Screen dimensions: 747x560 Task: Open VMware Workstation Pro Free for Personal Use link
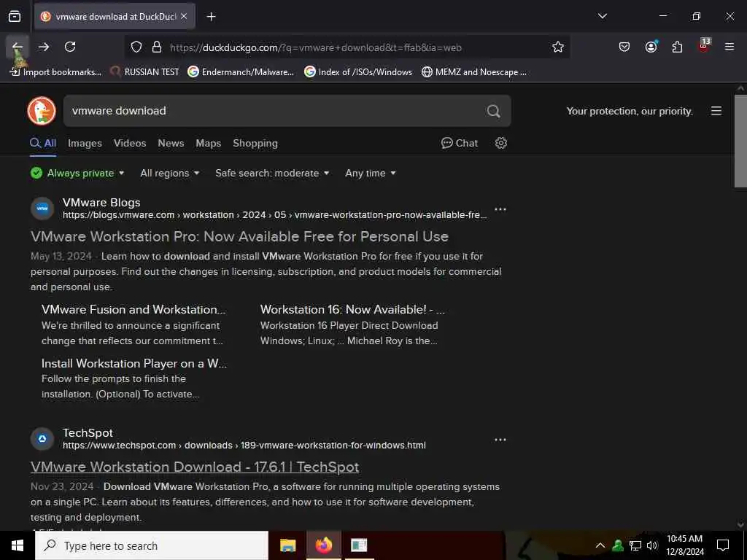(x=239, y=237)
